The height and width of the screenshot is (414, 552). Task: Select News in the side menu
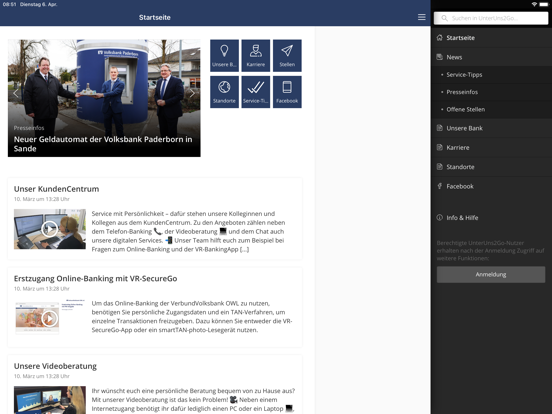pos(491,57)
